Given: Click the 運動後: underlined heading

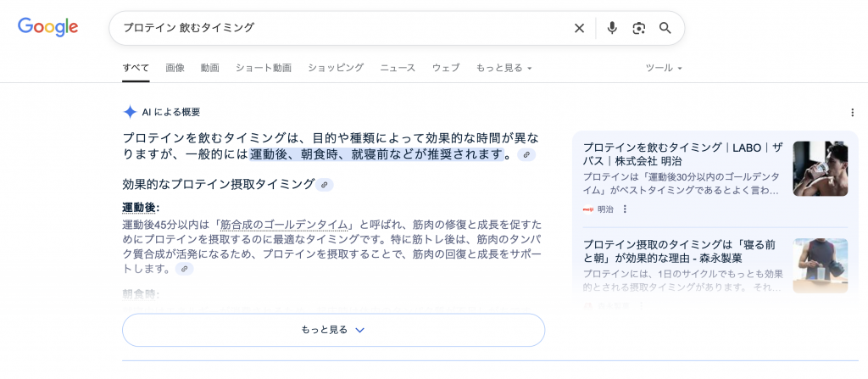Looking at the screenshot, I should point(141,208).
